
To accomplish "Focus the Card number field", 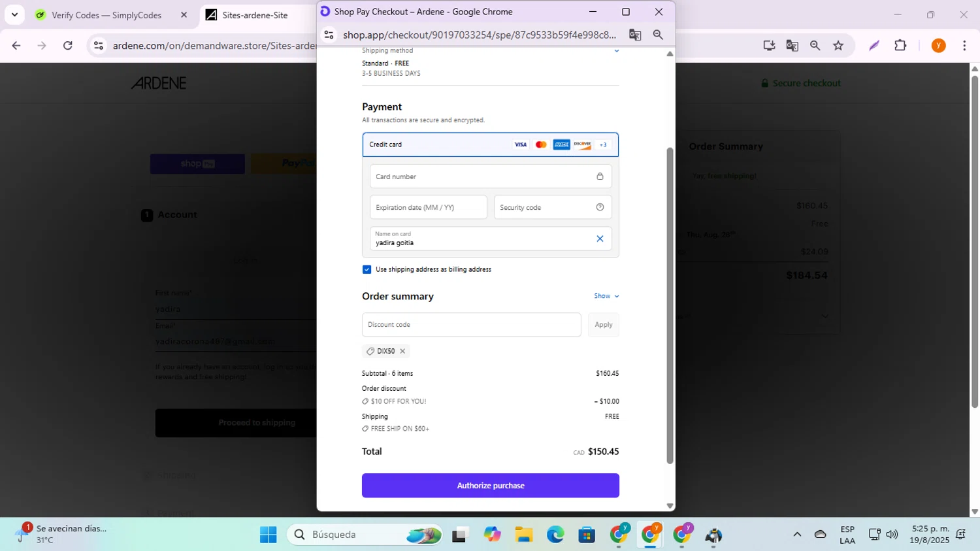I will (490, 176).
